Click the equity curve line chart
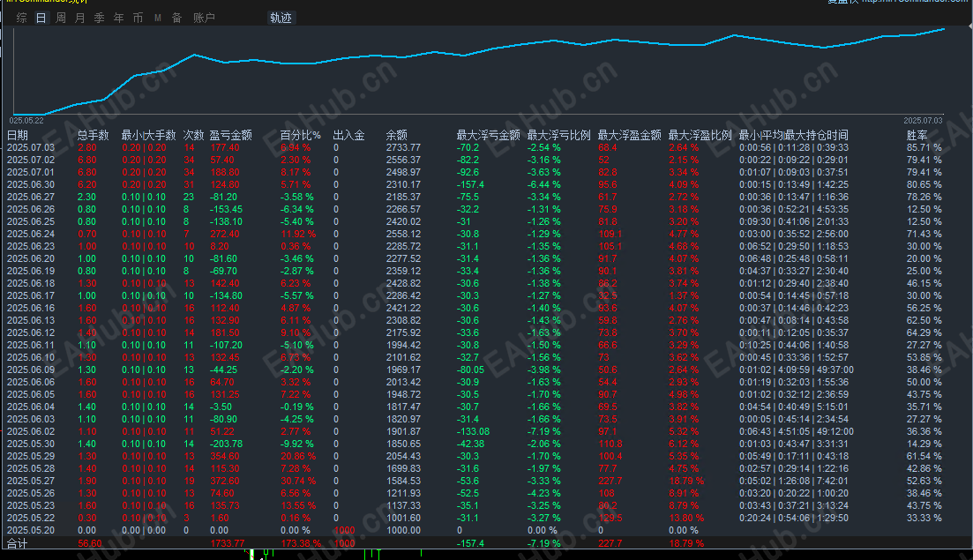This screenshot has height=560, width=973. (478, 70)
